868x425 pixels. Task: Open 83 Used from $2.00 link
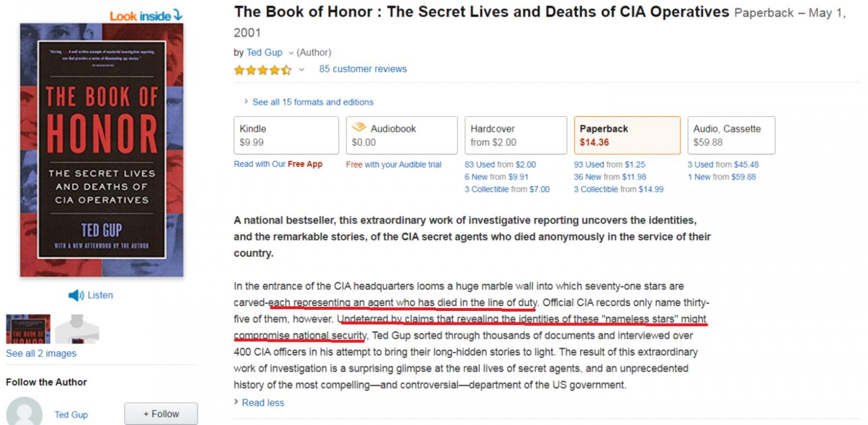[x=500, y=165]
